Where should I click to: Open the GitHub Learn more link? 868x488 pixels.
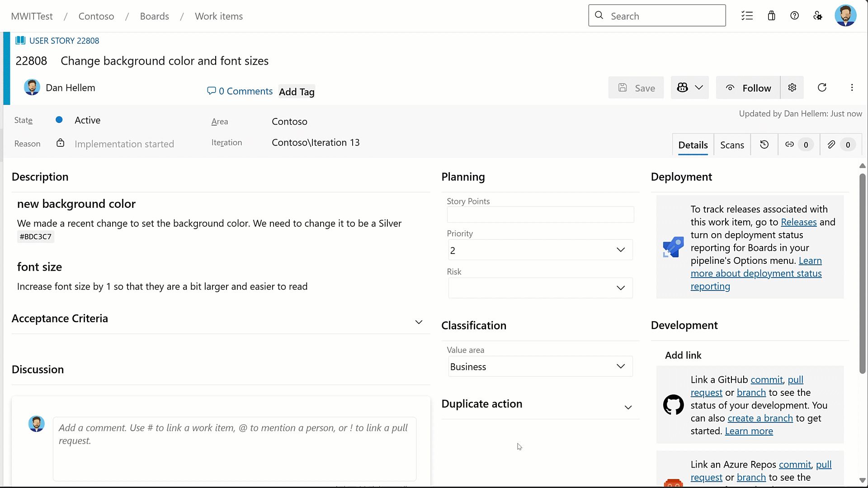coord(749,431)
